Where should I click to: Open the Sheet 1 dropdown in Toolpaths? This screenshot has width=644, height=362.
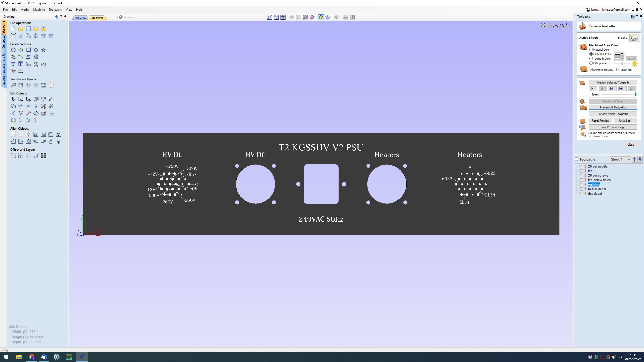point(620,159)
